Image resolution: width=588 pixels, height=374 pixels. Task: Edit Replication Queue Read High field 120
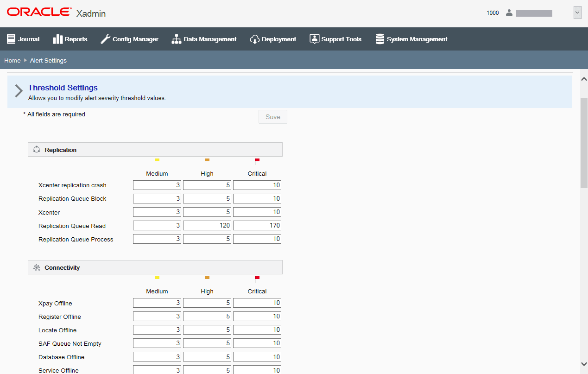[x=207, y=226]
